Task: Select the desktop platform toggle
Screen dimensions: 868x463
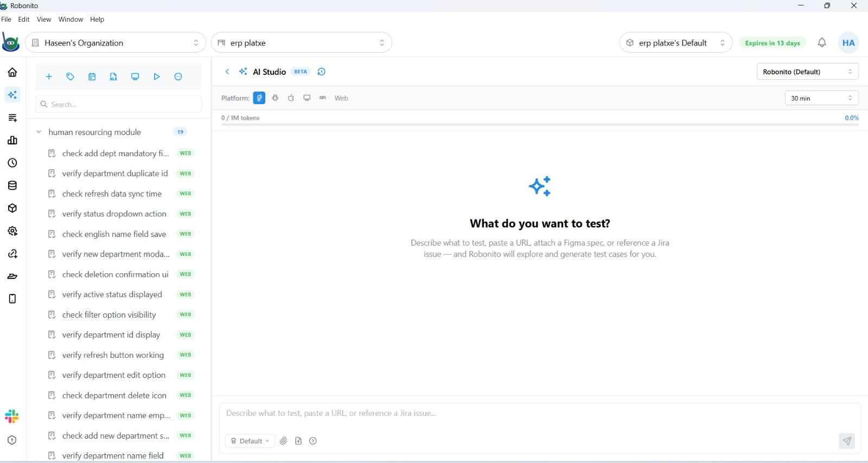Action: 307,98
